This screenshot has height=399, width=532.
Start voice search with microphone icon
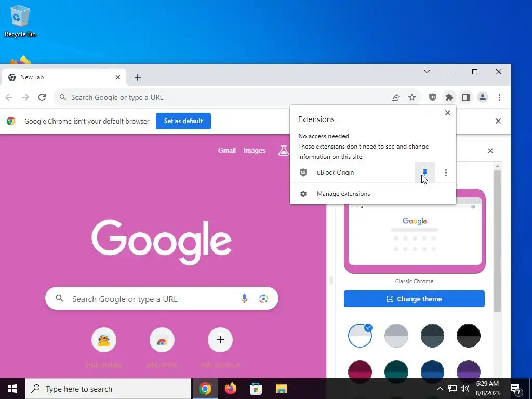click(244, 299)
